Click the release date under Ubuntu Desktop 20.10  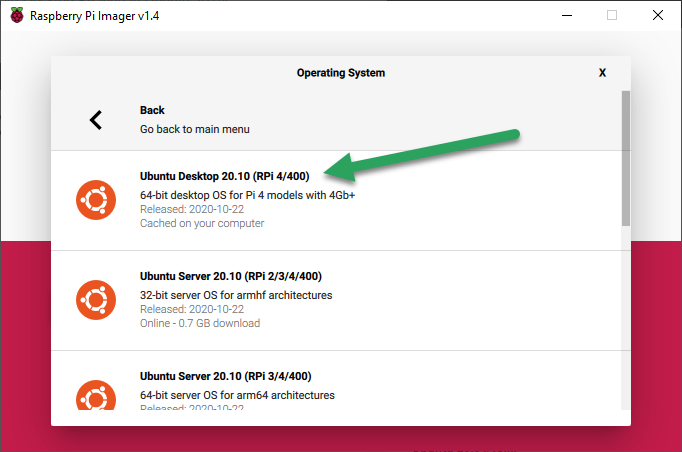click(x=192, y=209)
